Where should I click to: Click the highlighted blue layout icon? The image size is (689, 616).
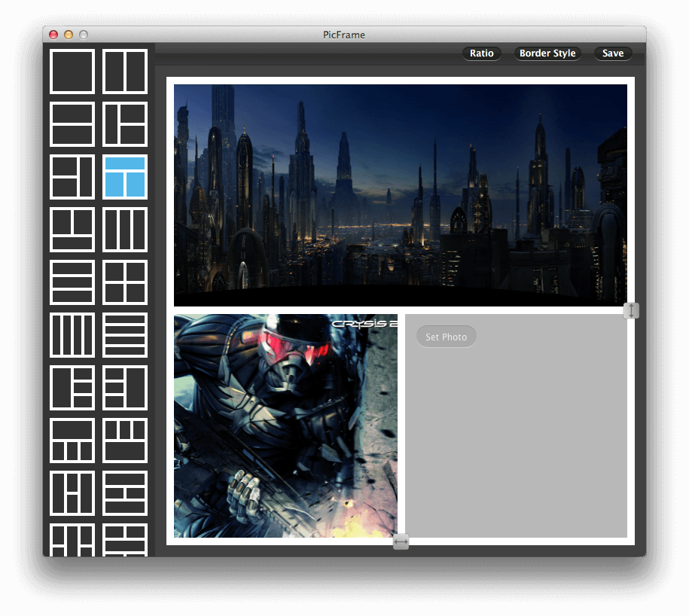125,177
